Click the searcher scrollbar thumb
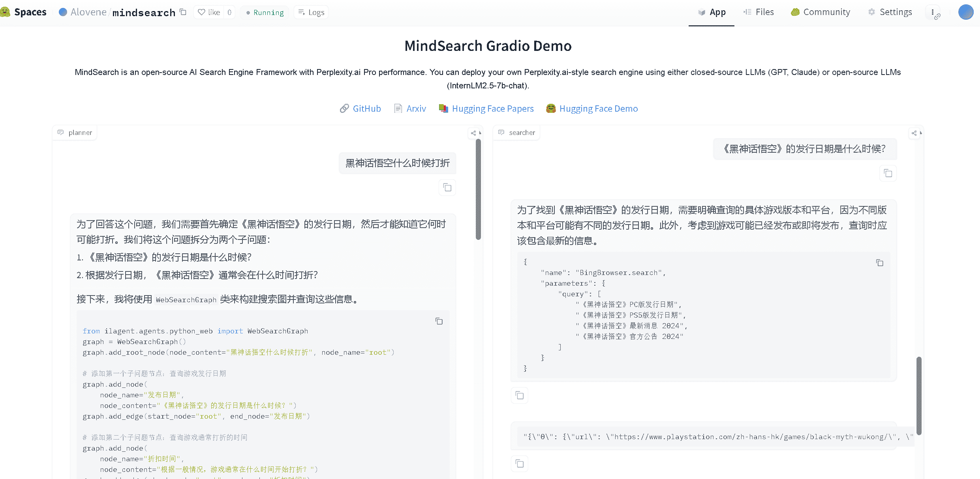The width and height of the screenshot is (980, 479). (919, 396)
